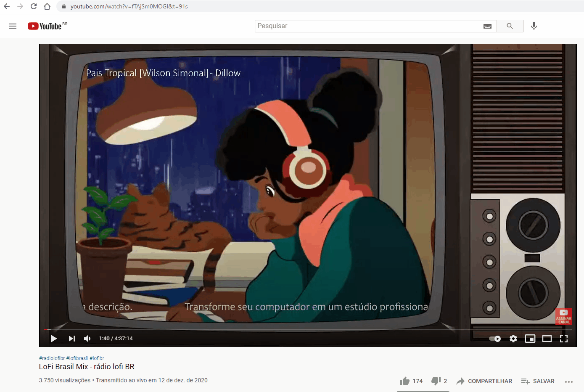584x392 pixels.
Task: Like the video with thumbs up
Action: (405, 381)
